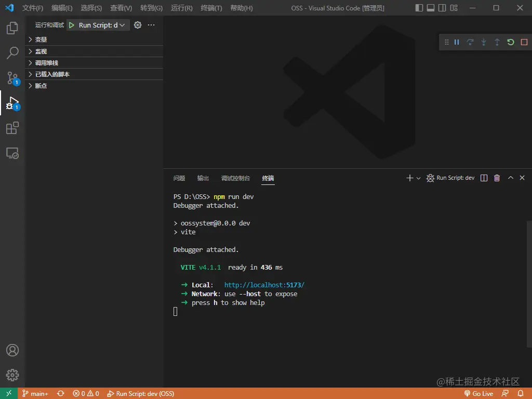Toggle the secondary side bar layout
The height and width of the screenshot is (399, 532).
[x=442, y=8]
